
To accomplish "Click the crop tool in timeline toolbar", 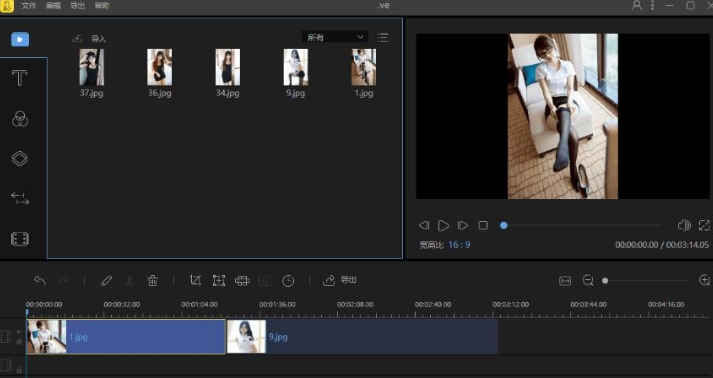I will (195, 281).
